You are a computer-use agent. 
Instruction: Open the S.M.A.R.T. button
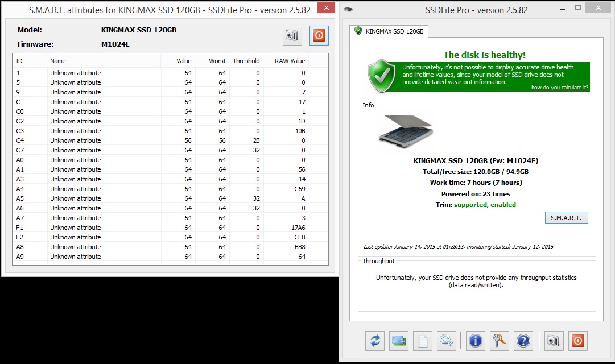pos(567,218)
